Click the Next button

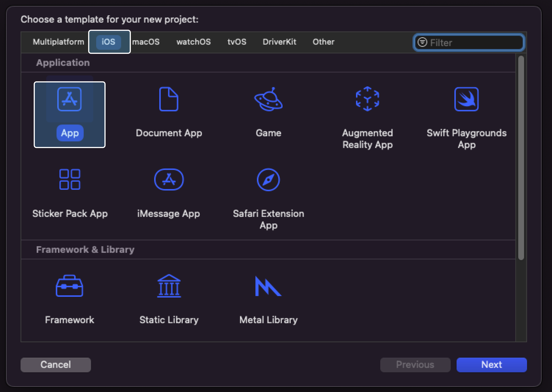(491, 365)
